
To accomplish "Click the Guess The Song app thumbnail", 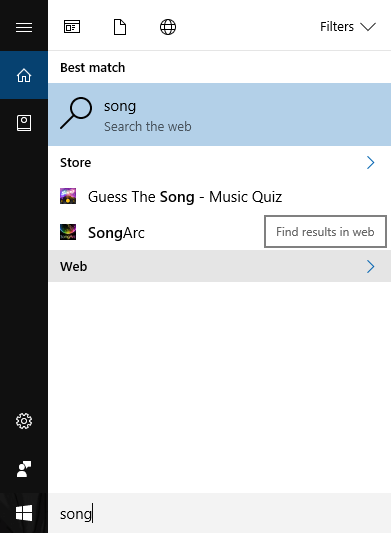I will (x=68, y=196).
